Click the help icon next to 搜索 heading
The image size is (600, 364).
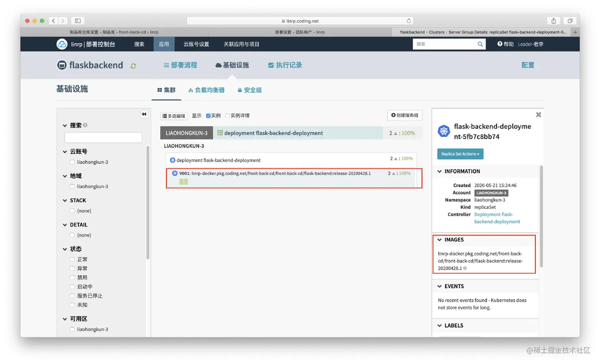(85, 125)
